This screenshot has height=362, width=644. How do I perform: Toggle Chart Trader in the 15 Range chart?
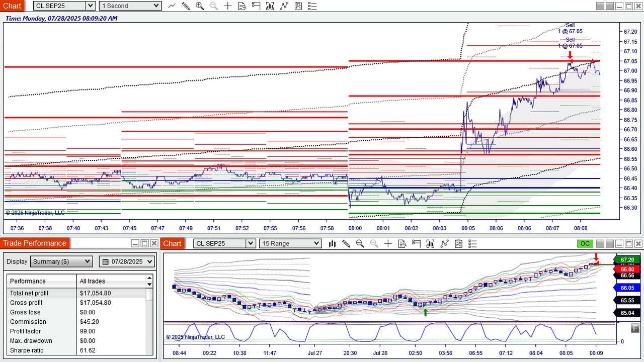(x=416, y=243)
